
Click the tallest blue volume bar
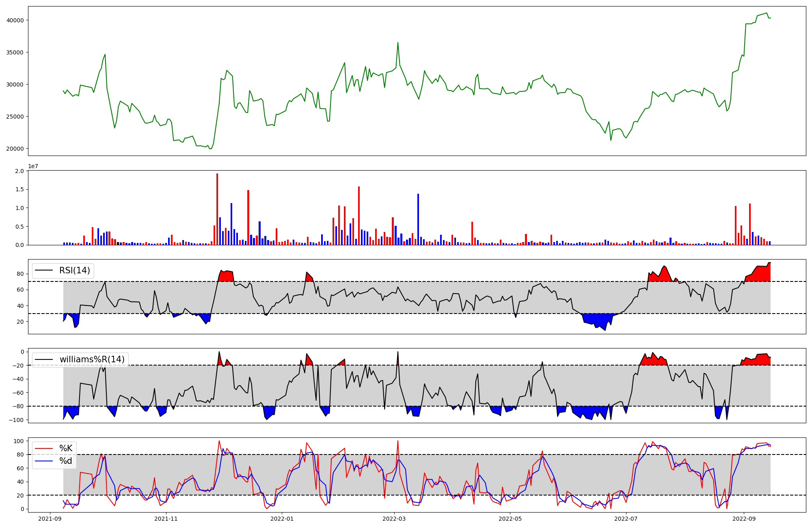[418, 219]
